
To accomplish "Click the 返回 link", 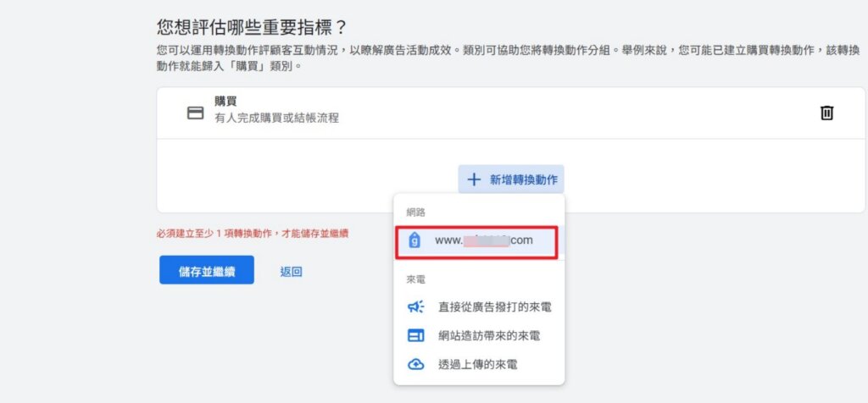I will (291, 271).
